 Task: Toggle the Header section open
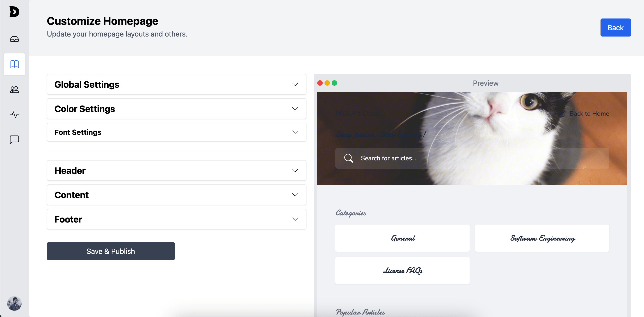point(177,171)
